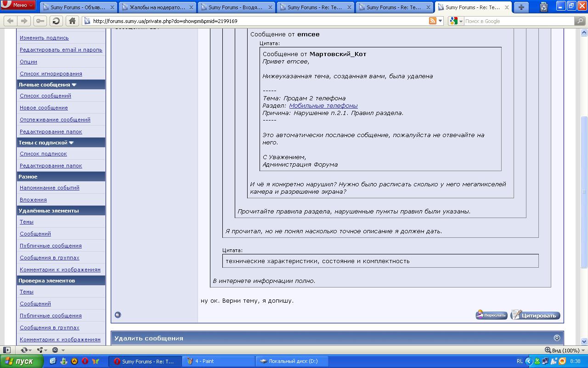The height and width of the screenshot is (368, 588).
Task: Open the 'Мобильные телефоны' section link
Action: pos(323,106)
